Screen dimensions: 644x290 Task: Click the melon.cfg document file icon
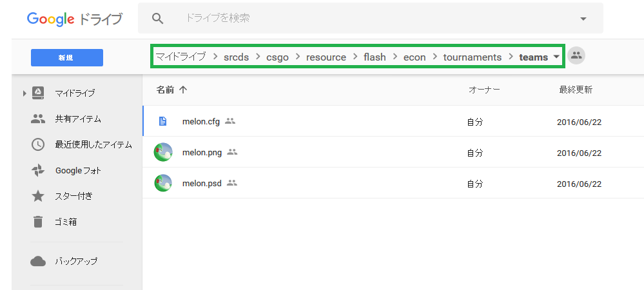(163, 121)
